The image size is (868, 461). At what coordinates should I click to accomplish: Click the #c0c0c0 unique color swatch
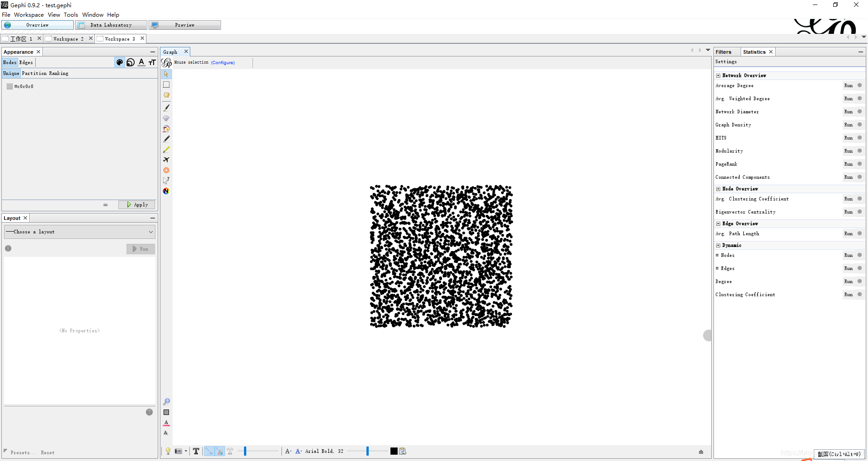tap(9, 86)
